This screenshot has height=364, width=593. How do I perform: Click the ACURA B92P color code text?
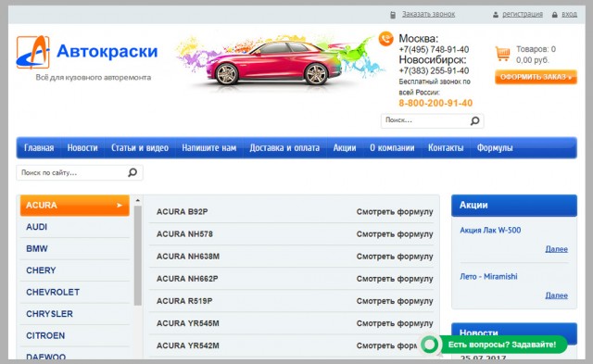click(182, 212)
